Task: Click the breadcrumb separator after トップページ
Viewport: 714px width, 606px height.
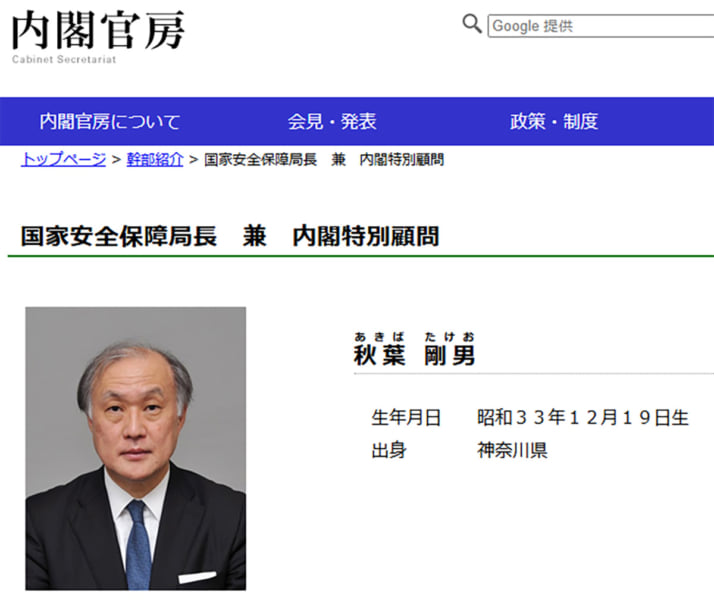Action: tap(116, 160)
